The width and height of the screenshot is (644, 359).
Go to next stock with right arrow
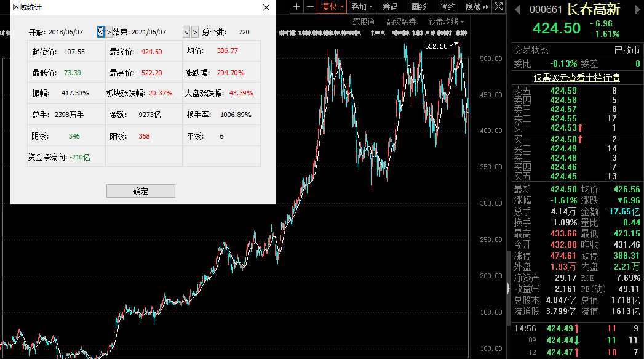pyautogui.click(x=638, y=9)
